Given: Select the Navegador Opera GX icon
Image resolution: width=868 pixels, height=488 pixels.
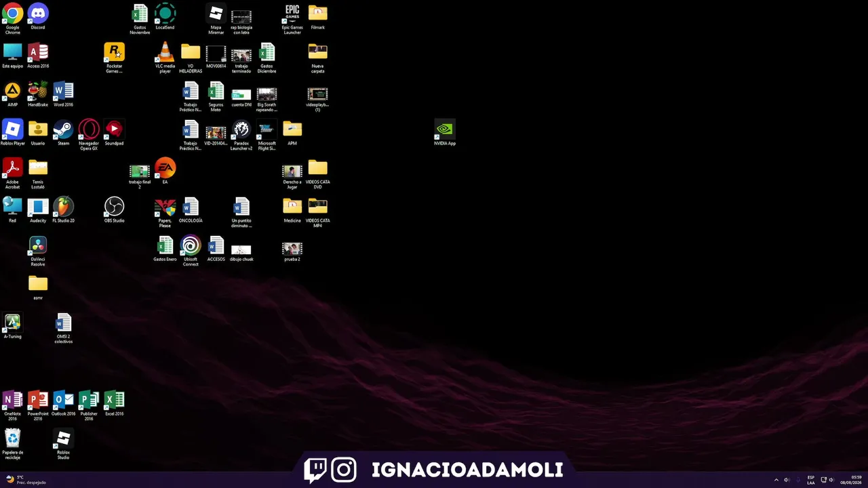Looking at the screenshot, I should pos(89,129).
